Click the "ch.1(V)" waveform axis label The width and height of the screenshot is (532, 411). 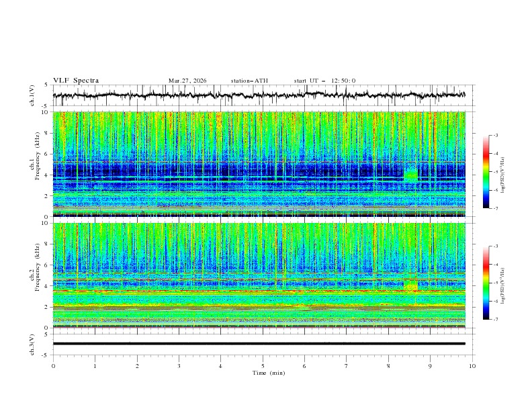[32, 95]
